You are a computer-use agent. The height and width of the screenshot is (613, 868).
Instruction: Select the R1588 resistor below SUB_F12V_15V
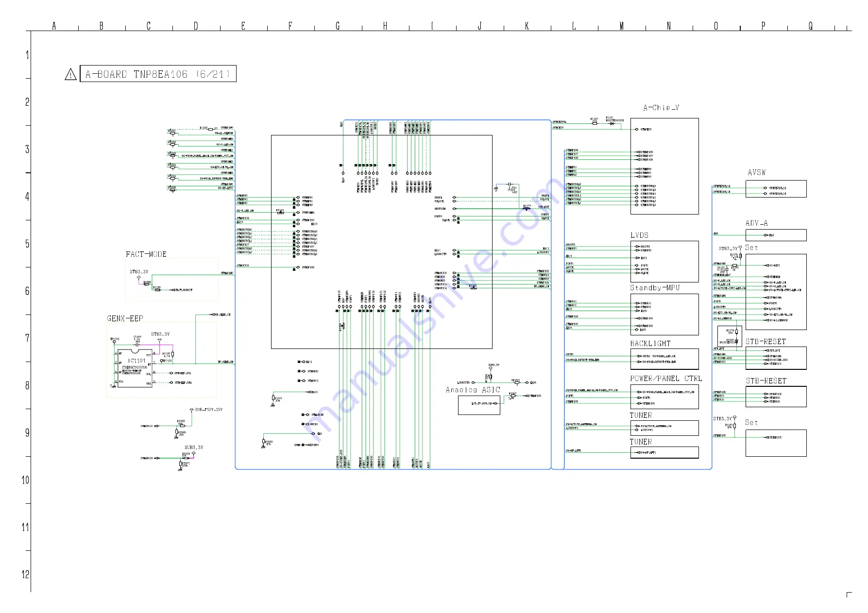(x=181, y=426)
